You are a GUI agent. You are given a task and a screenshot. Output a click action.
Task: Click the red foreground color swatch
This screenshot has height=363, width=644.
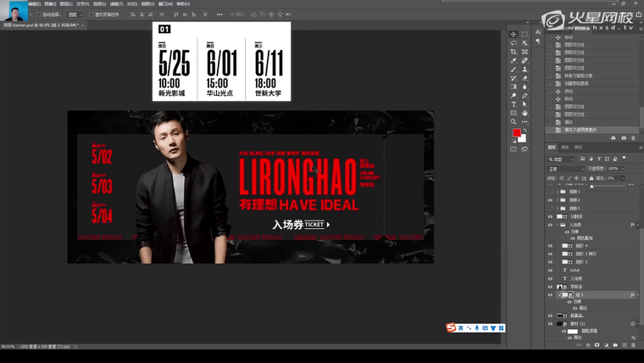point(515,133)
